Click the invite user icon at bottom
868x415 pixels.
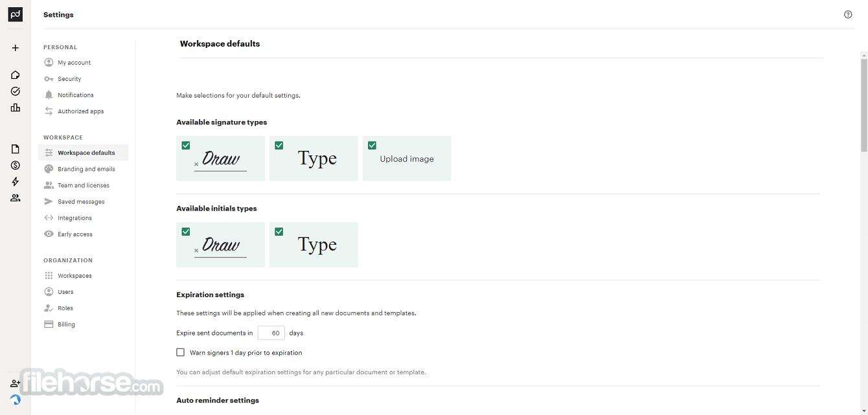pos(16,383)
